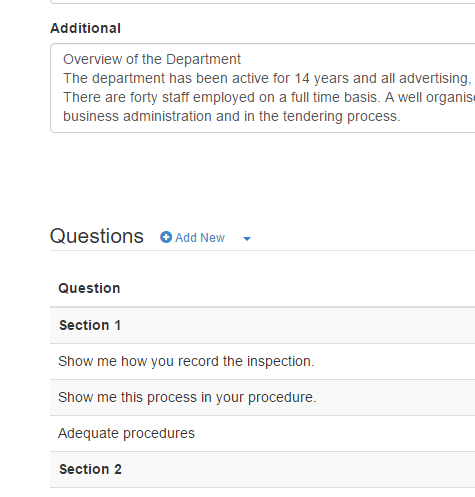Select the Section 1 row
The image size is (475, 497).
[263, 325]
